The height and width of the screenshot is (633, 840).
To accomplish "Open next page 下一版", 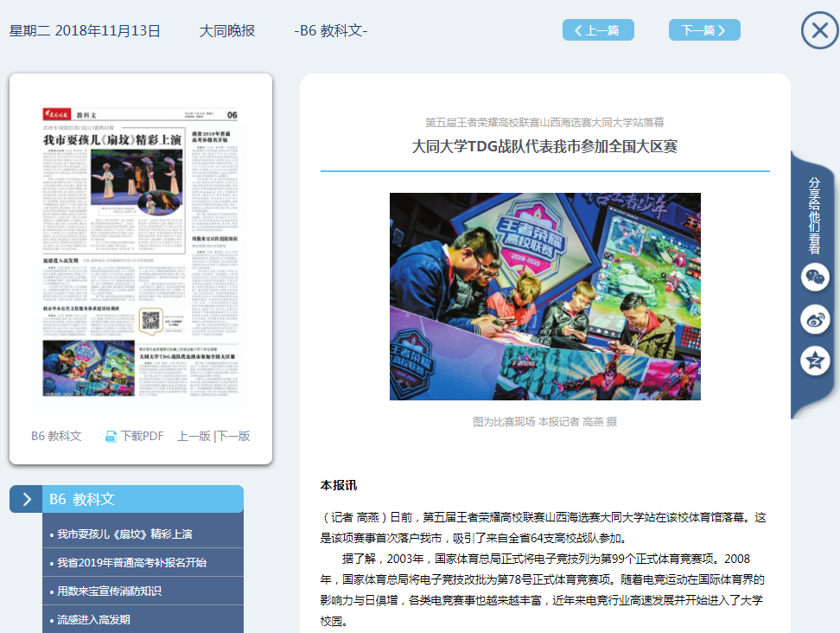I will pos(233,437).
